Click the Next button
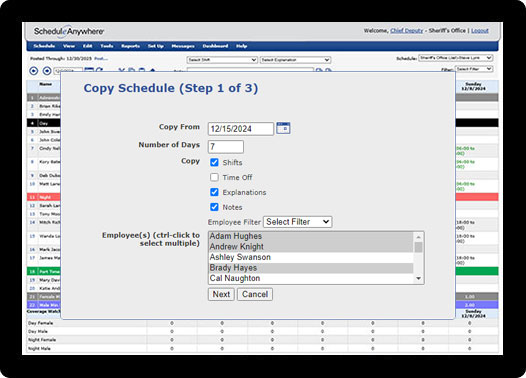The height and width of the screenshot is (378, 526). [221, 294]
